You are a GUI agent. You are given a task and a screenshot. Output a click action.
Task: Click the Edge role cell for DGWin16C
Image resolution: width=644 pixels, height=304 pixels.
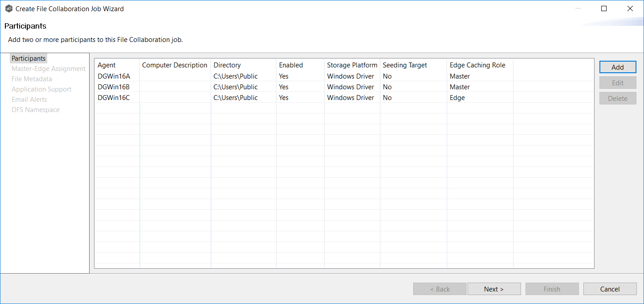pos(457,98)
